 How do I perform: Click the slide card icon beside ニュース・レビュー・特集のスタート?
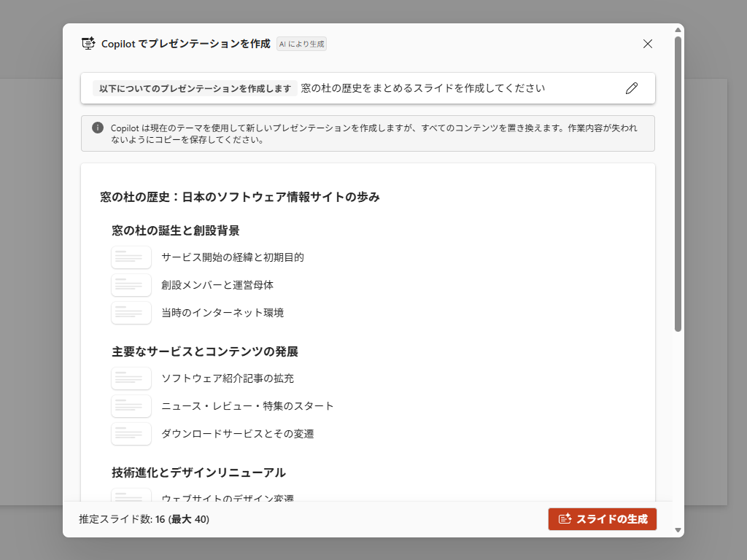pyautogui.click(x=131, y=406)
